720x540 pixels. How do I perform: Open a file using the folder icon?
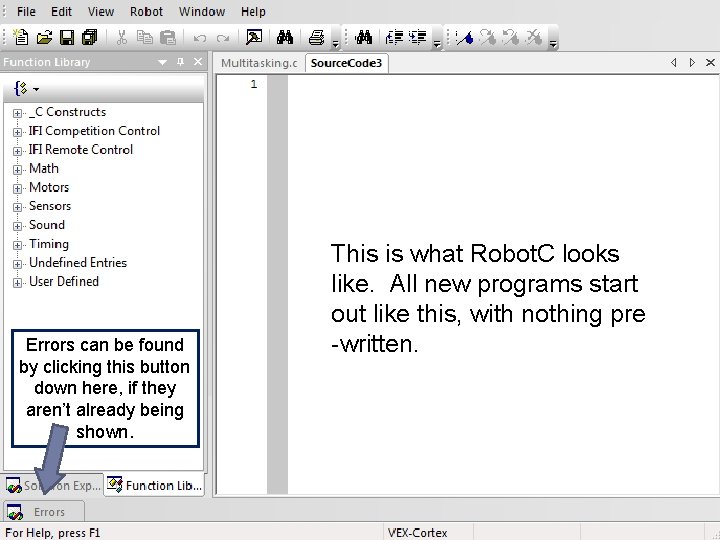point(44,37)
